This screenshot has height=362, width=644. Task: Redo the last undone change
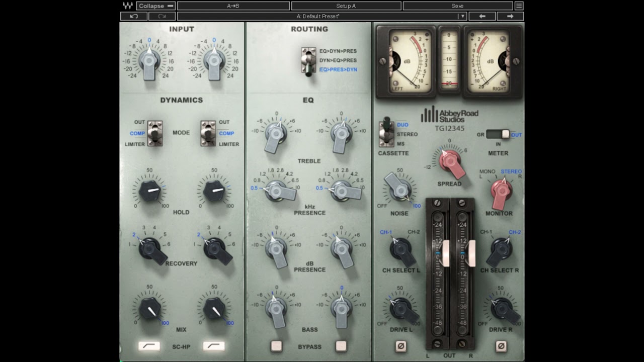pyautogui.click(x=162, y=16)
